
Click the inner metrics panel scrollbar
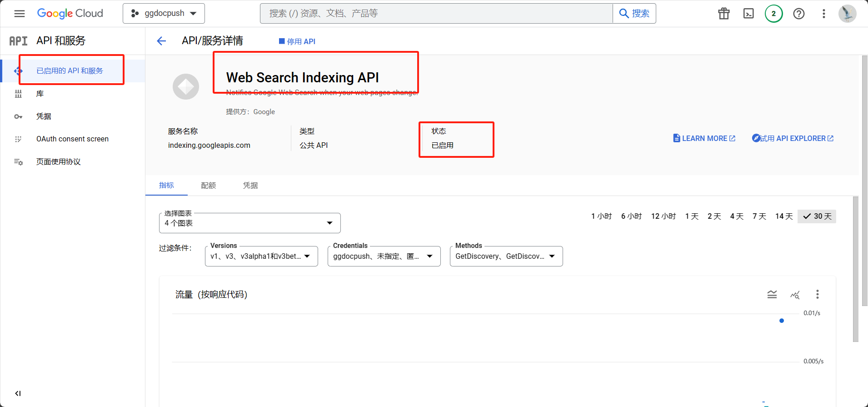tap(856, 269)
